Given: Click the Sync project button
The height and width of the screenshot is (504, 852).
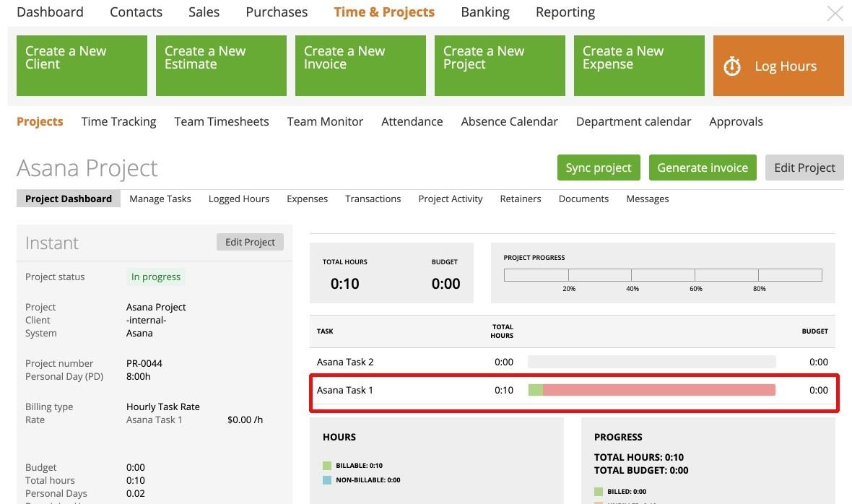Looking at the screenshot, I should click(599, 168).
